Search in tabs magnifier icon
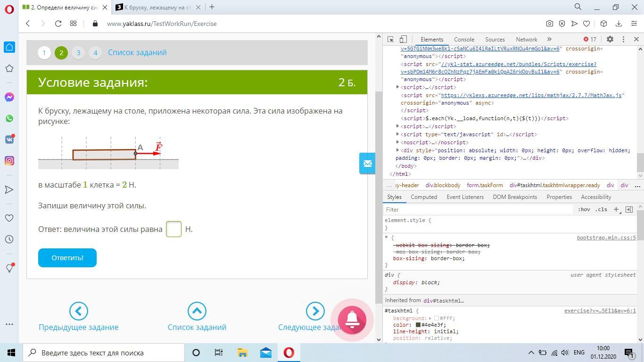 tap(578, 7)
